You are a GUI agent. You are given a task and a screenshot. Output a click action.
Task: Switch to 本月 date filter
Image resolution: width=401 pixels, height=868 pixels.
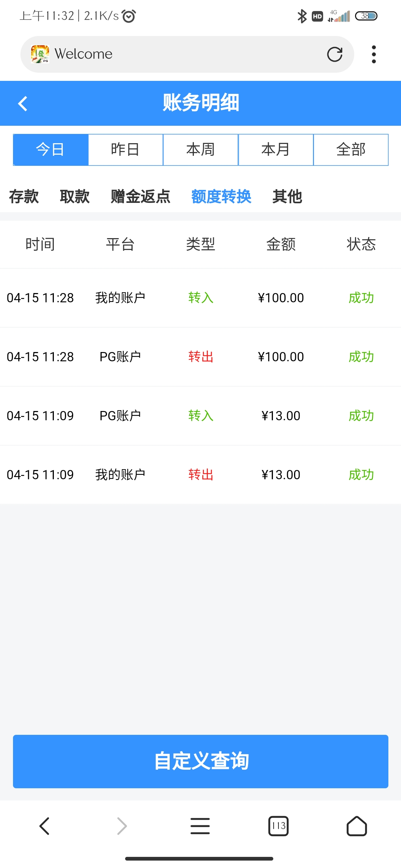(276, 149)
